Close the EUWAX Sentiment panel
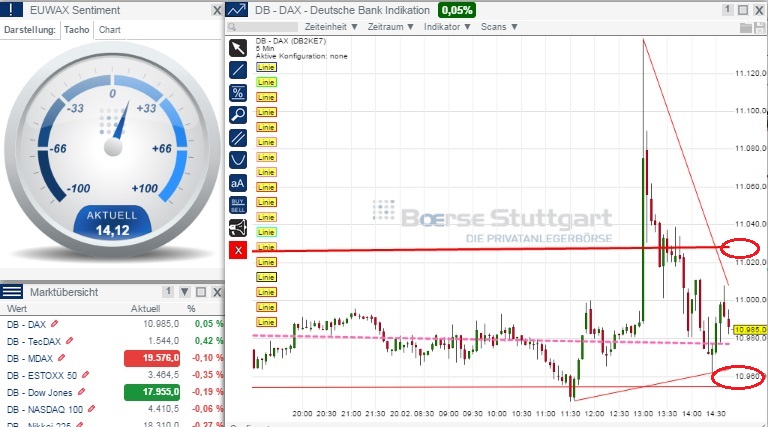The image size is (768, 427). click(x=217, y=10)
